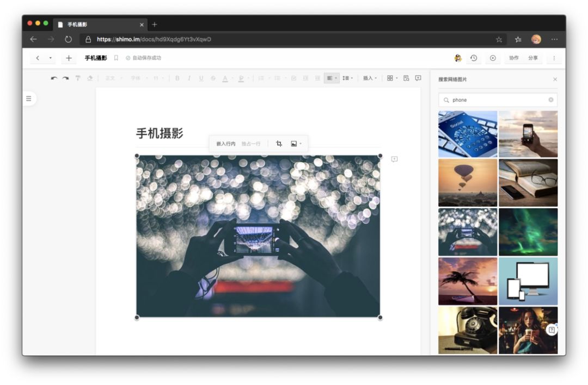Open a new browser tab

coord(155,24)
